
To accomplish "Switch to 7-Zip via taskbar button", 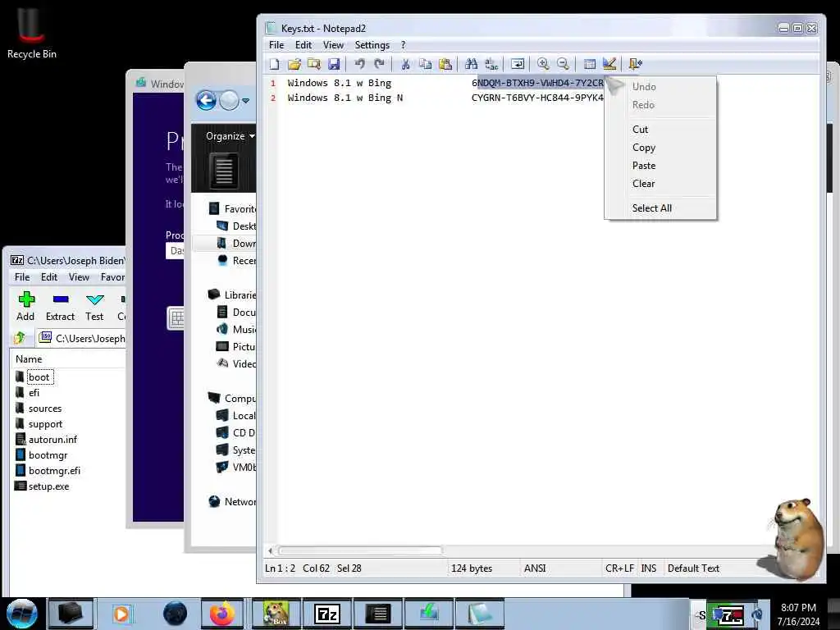I will coord(327,614).
